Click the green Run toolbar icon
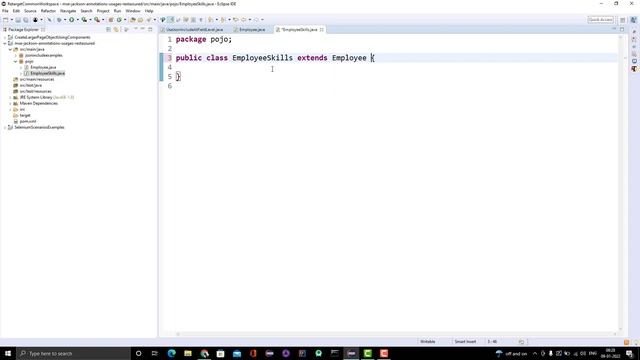The width and height of the screenshot is (640, 360). coord(71,20)
